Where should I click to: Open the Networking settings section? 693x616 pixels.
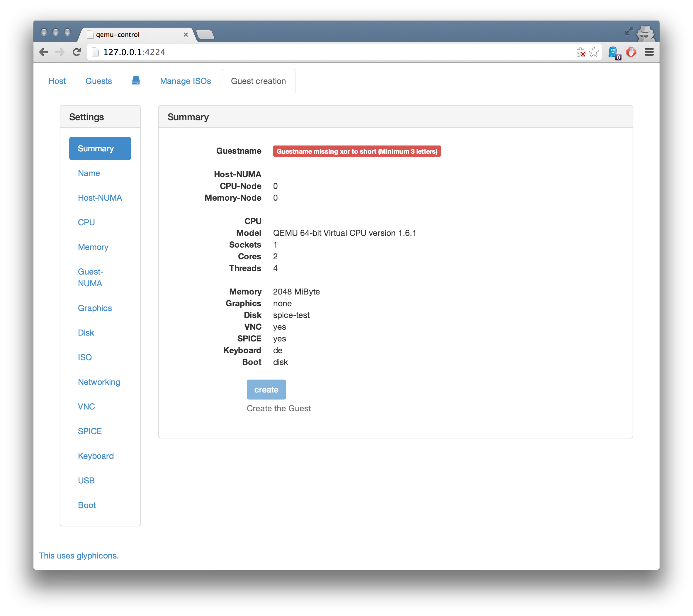(99, 382)
